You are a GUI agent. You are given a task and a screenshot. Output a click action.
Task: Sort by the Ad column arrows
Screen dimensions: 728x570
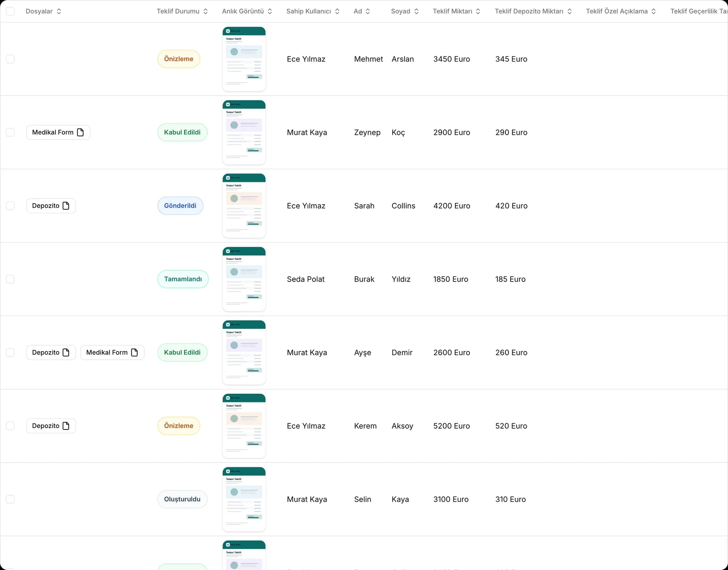click(x=368, y=11)
